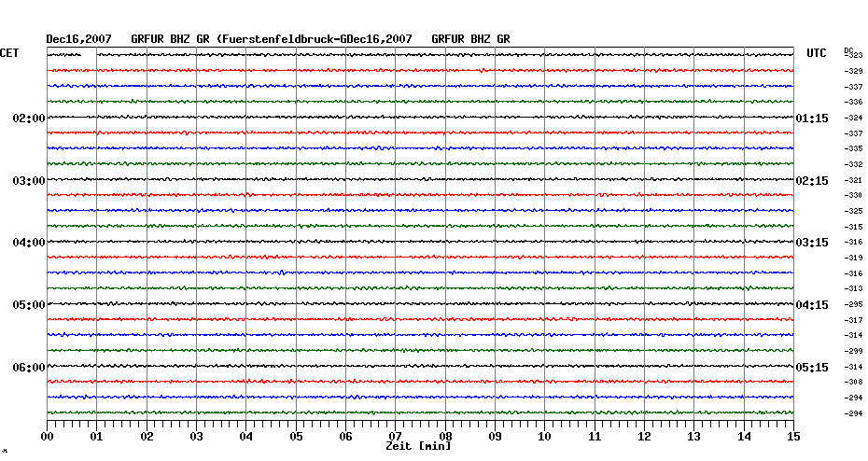Click the DC value -330
The width and height of the screenshot is (868, 461).
point(853,195)
